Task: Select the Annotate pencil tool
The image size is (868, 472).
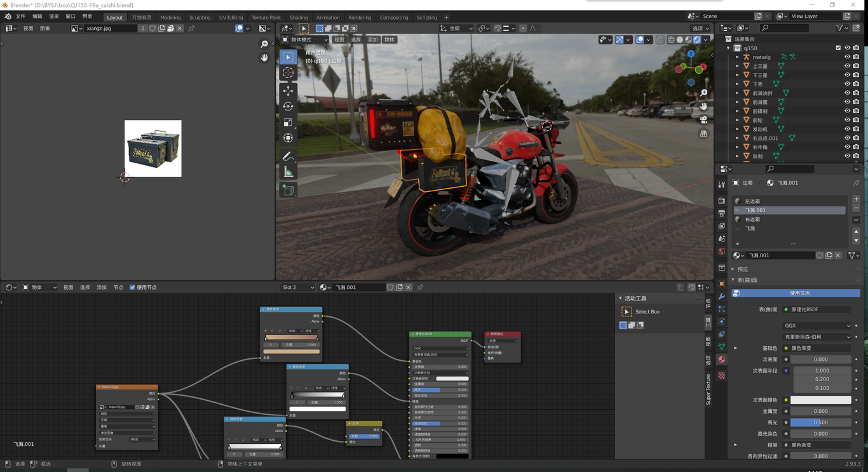Action: point(288,156)
